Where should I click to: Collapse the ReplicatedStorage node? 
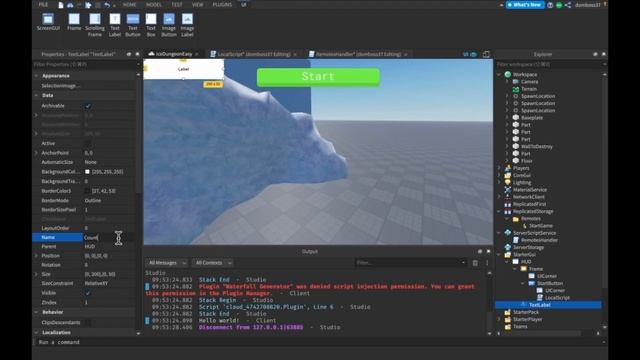[x=499, y=211]
